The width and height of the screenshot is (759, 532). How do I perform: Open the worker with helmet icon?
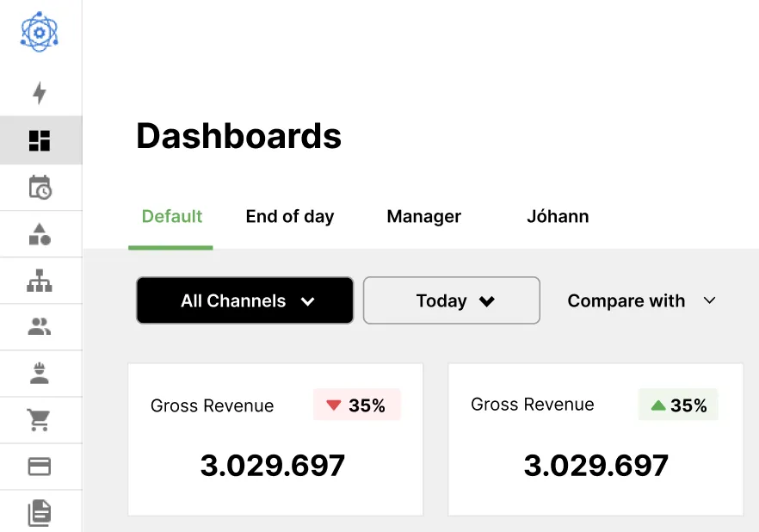click(40, 374)
